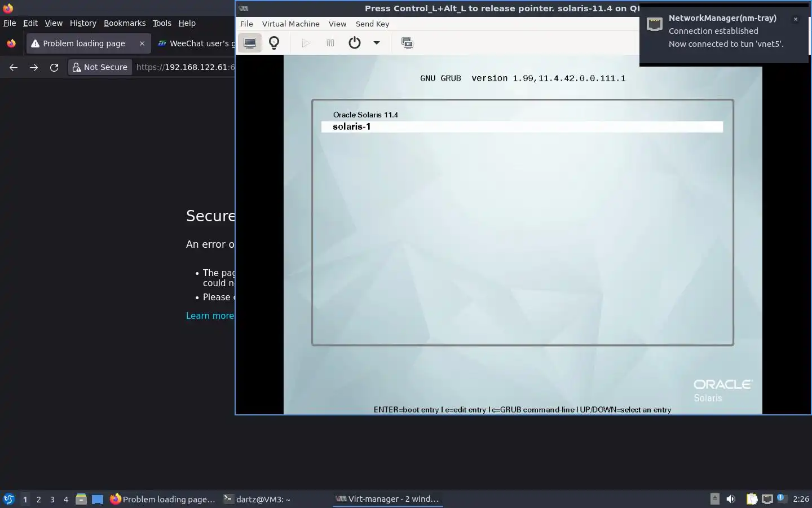812x508 pixels.
Task: Click the removable media tray icon
Action: (x=715, y=498)
